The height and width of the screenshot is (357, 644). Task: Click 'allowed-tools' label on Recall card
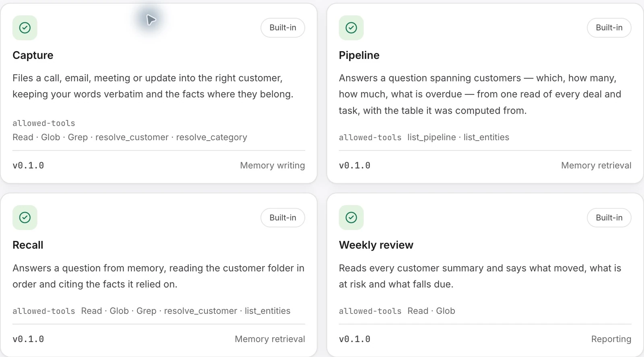pyautogui.click(x=44, y=311)
